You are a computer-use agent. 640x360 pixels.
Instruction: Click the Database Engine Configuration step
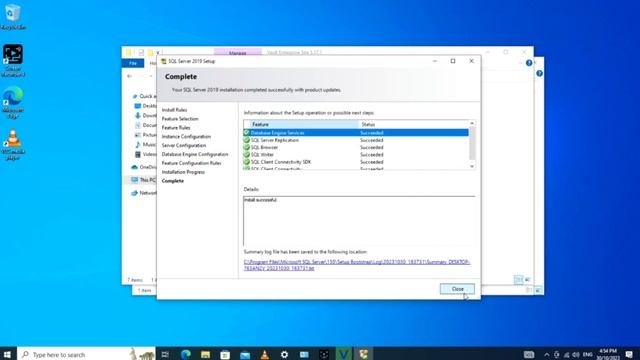coord(195,154)
